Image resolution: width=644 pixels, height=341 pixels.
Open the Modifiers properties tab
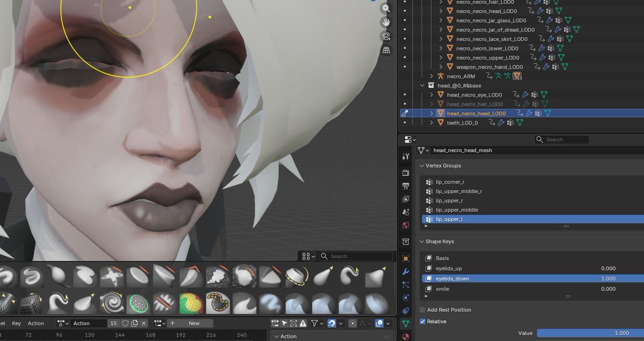click(x=406, y=271)
